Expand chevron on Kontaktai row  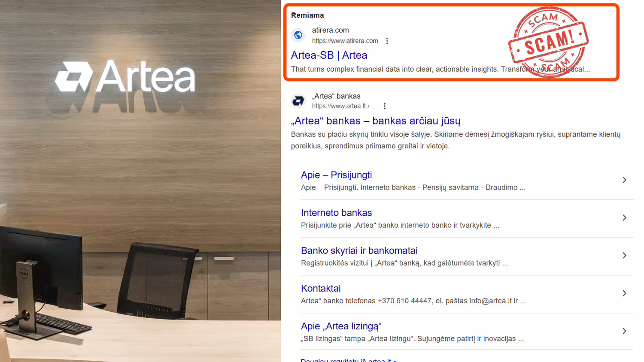624,293
